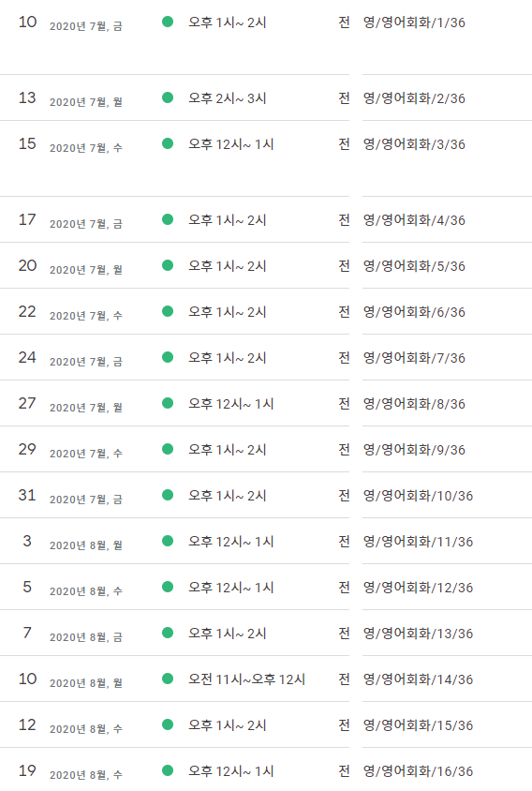Click green dot for July 13 event
This screenshot has width=532, height=791.
pos(168,97)
